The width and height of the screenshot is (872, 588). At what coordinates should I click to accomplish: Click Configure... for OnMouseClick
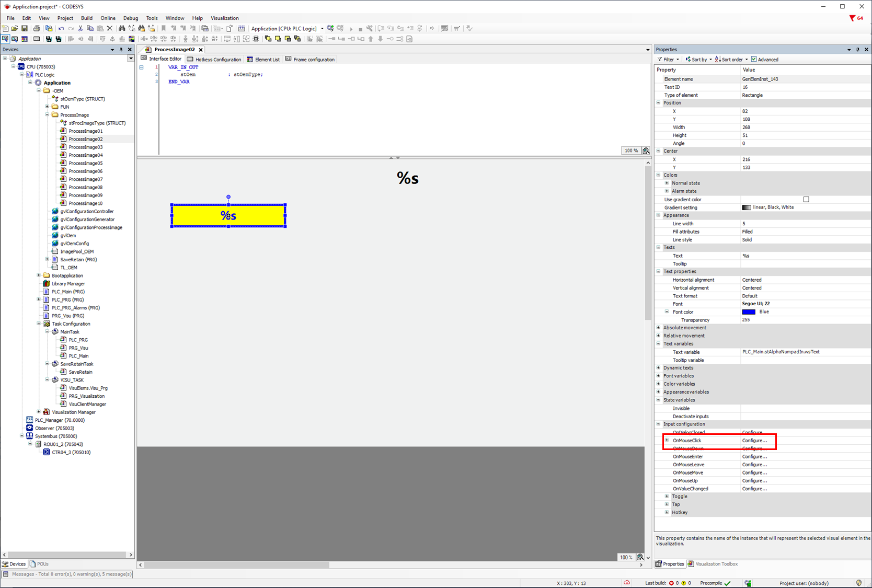tap(754, 441)
